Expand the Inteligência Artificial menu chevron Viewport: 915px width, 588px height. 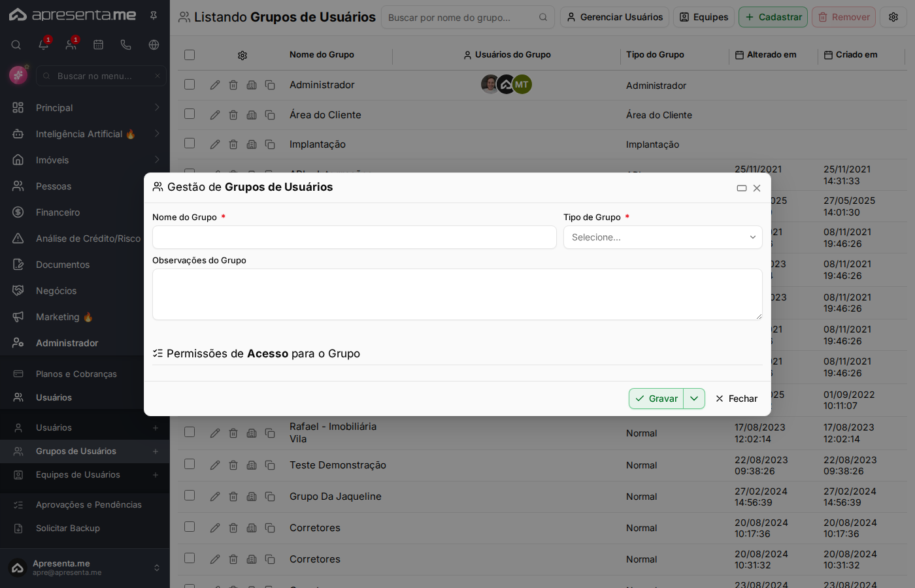click(157, 133)
